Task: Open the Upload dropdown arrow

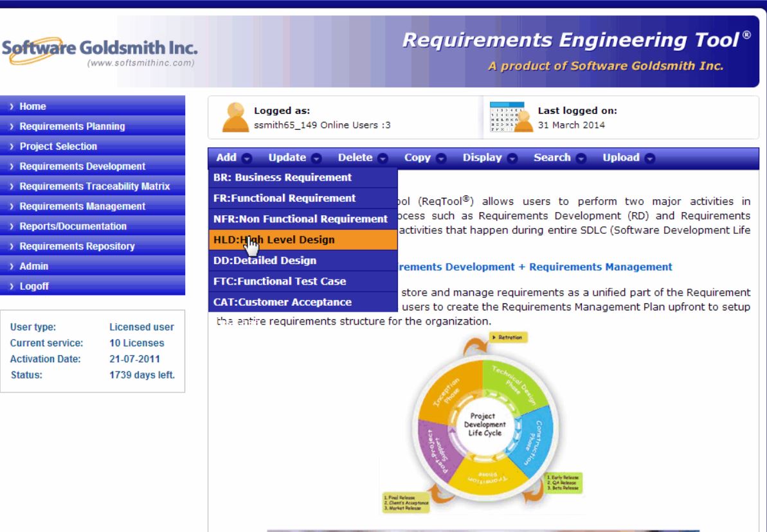Action: 649,159
